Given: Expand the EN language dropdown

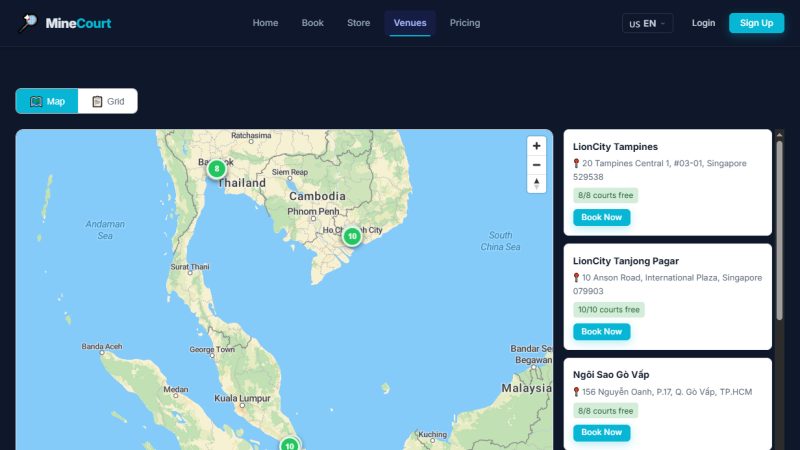Looking at the screenshot, I should pos(647,23).
